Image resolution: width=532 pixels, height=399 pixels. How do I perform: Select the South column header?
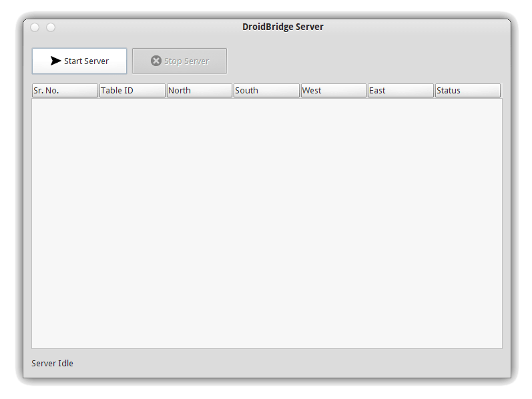point(267,91)
